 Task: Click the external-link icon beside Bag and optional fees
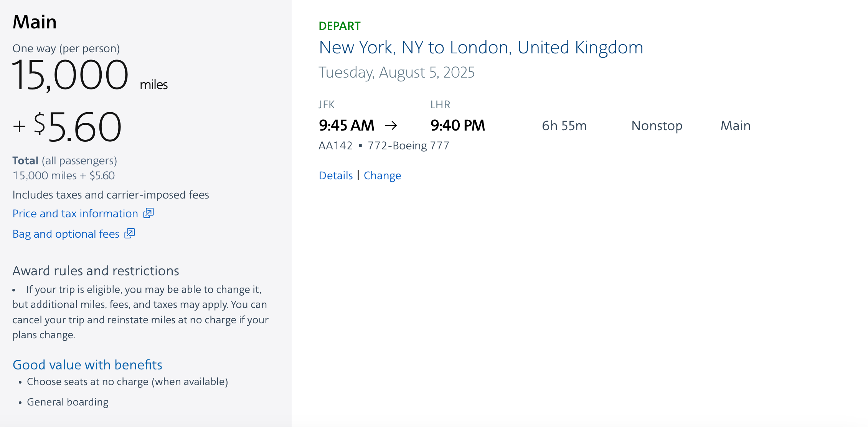click(x=130, y=233)
